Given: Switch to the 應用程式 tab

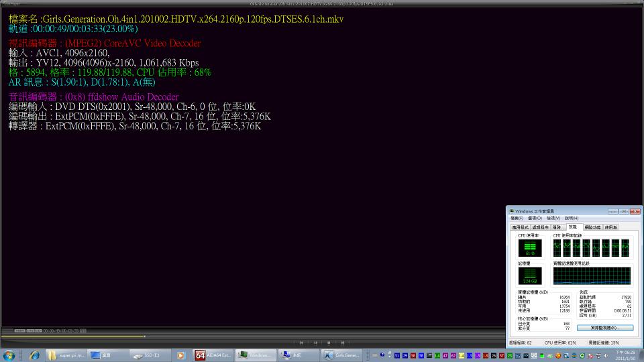Looking at the screenshot, I should tap(520, 227).
